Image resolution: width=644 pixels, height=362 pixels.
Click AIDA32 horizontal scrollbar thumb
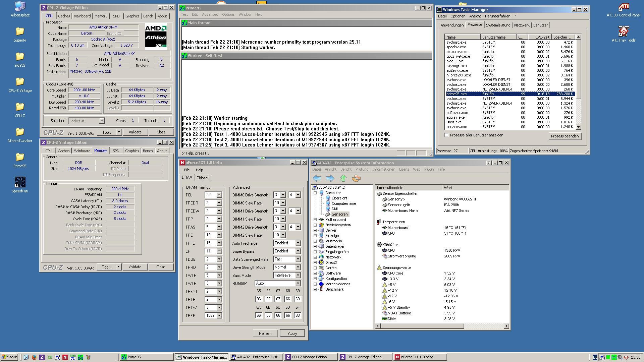point(422,326)
